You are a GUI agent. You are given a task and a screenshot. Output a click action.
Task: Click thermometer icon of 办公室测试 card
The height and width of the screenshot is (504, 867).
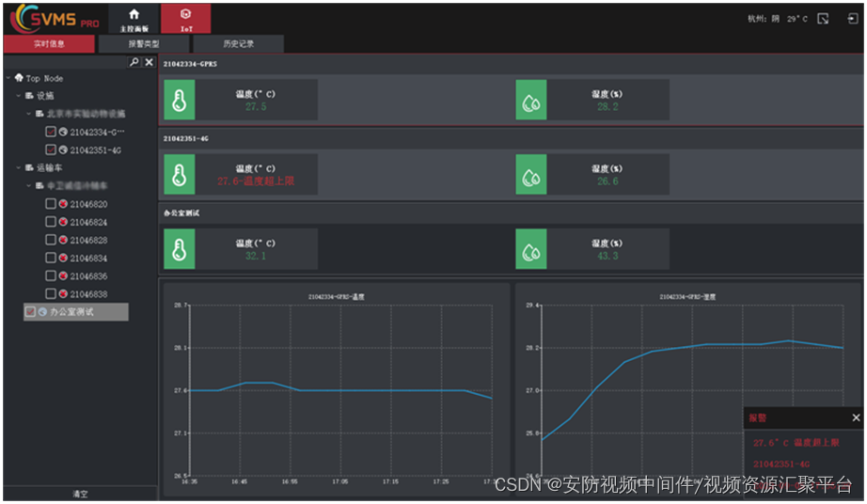[180, 249]
